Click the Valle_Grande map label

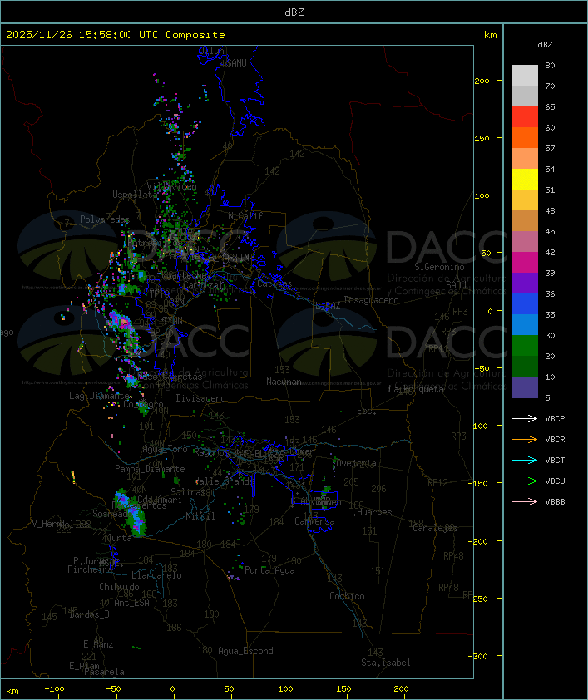tap(225, 481)
